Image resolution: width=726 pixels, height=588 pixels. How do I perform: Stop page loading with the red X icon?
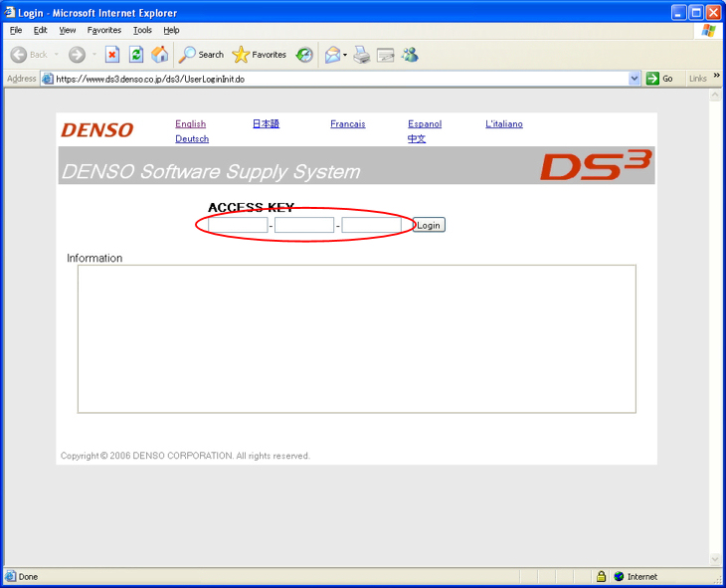pyautogui.click(x=112, y=55)
